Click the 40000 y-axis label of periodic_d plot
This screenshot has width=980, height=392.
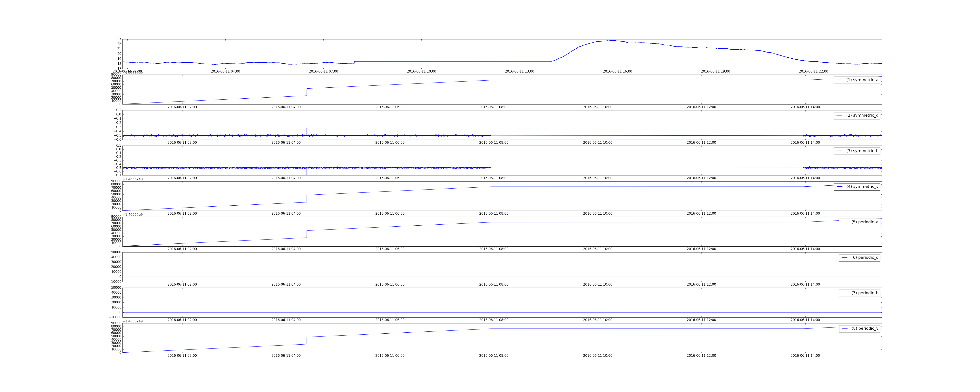[x=116, y=257]
